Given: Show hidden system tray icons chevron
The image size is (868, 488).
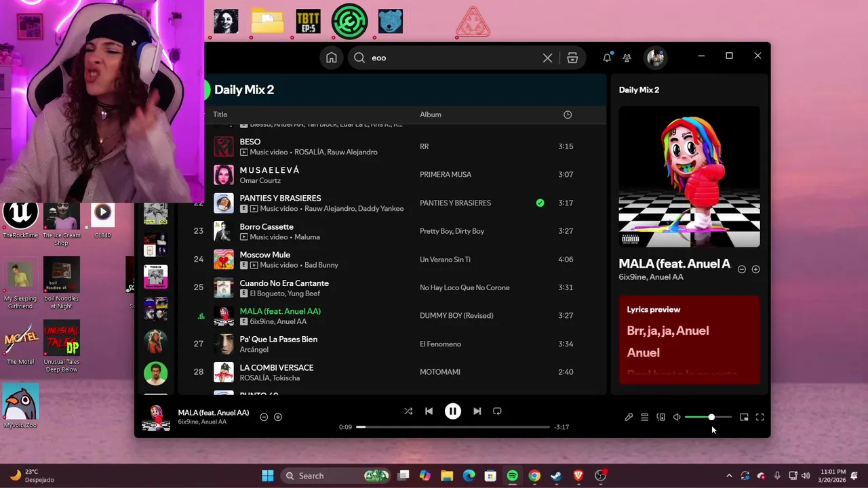Looking at the screenshot, I should [x=729, y=476].
